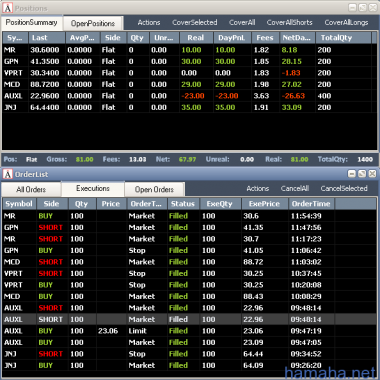Sort orders by OrderTime column header
380x380 pixels.
pos(312,204)
